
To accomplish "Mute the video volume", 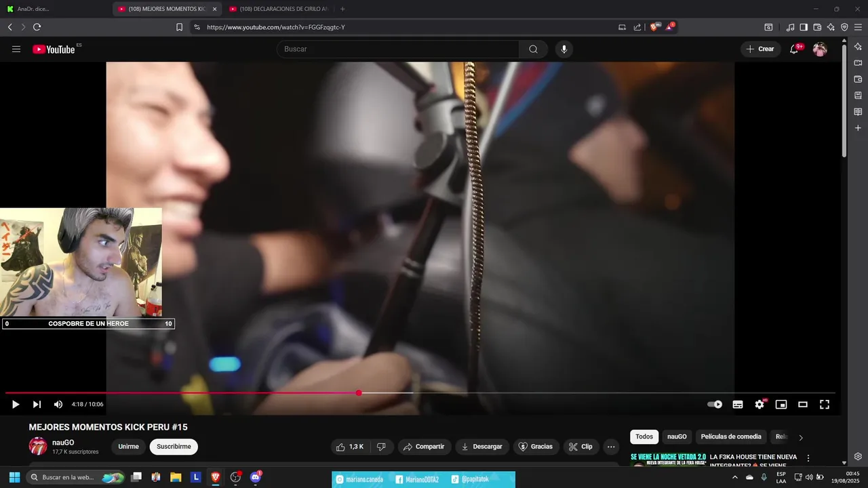I will 58,404.
